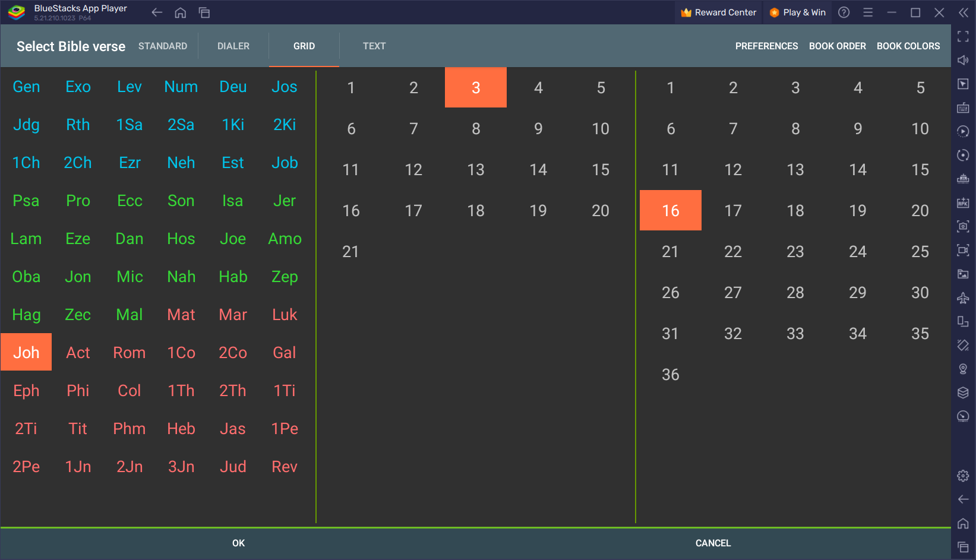
Task: Open the media folder icon in sidebar
Action: pyautogui.click(x=964, y=274)
